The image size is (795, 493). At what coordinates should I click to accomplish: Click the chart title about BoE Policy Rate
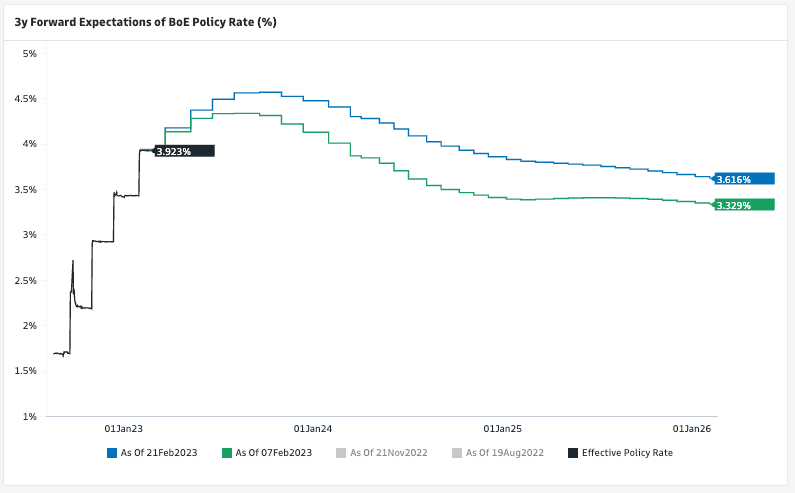click(145, 21)
